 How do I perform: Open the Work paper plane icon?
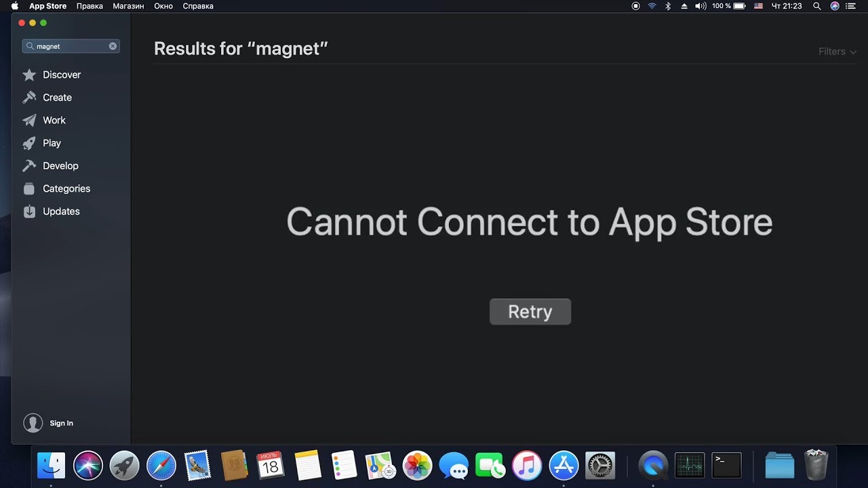click(x=29, y=120)
